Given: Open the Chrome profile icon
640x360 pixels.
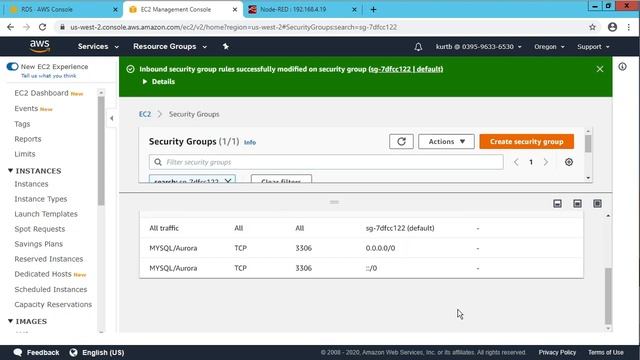Looking at the screenshot, I should pos(612,27).
